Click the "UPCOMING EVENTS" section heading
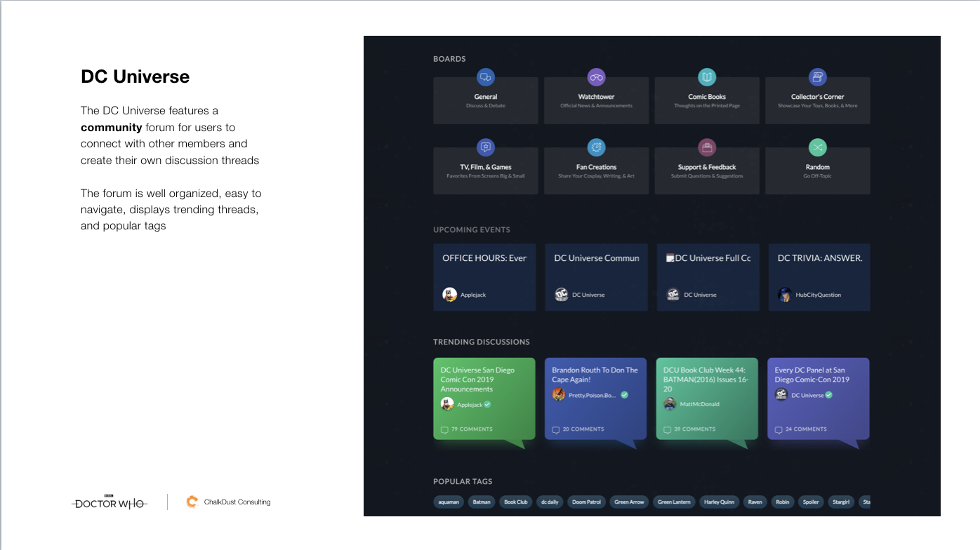 [472, 230]
